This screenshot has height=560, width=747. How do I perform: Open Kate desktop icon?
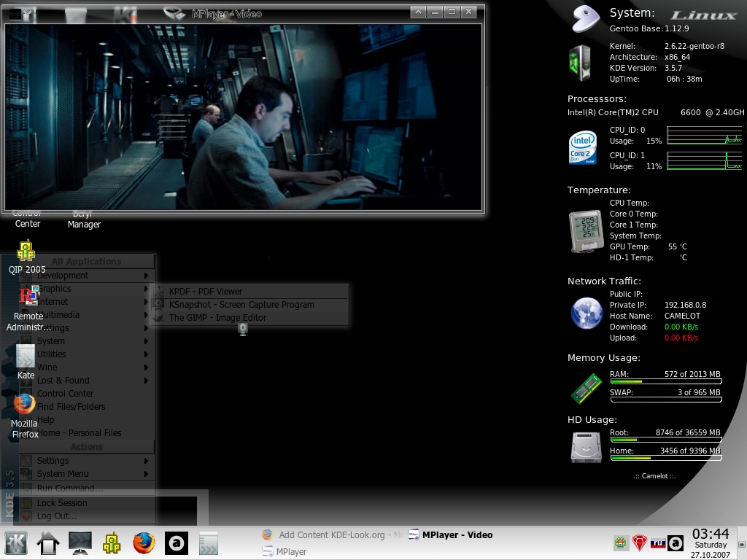26,362
